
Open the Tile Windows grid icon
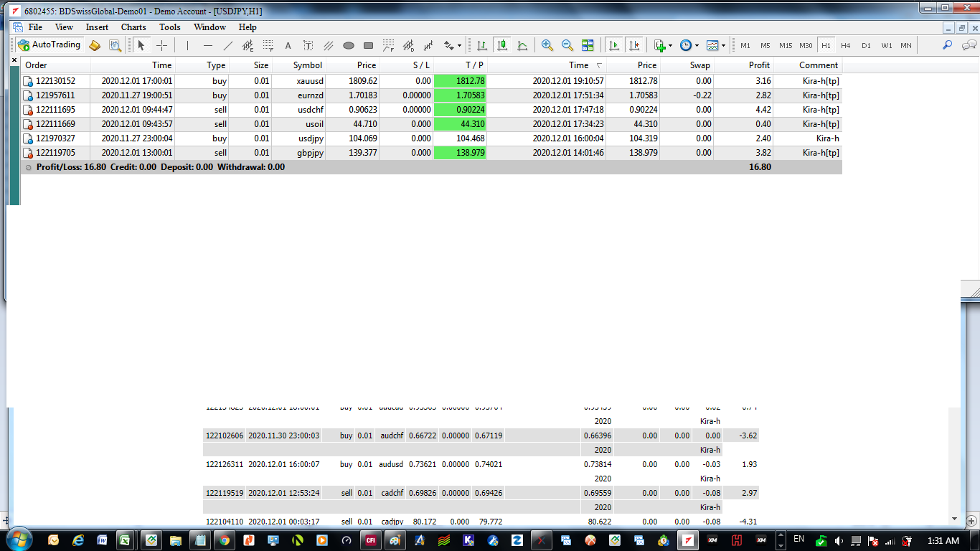pos(588,45)
